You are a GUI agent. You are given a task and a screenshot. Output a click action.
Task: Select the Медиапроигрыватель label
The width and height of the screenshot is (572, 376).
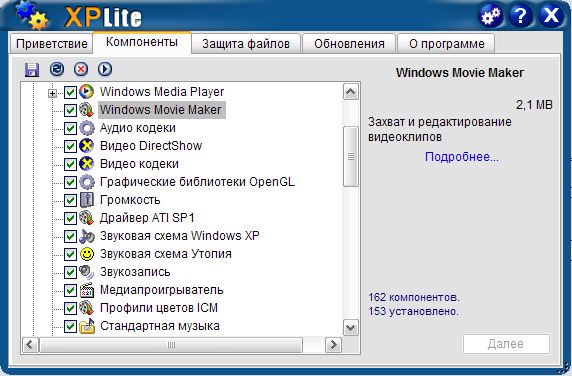pos(162,290)
